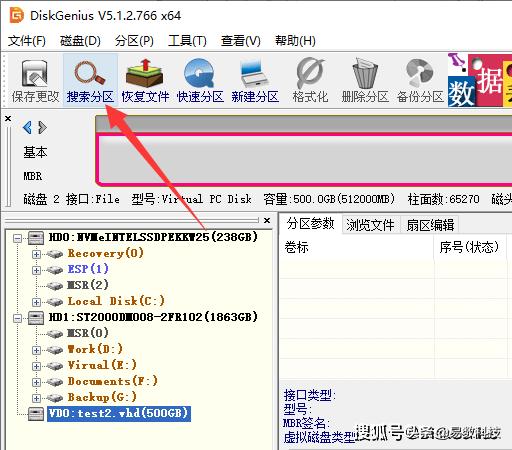Click the DiskGenius app logo icon
Viewport: 512px width, 450px height.
17,15
